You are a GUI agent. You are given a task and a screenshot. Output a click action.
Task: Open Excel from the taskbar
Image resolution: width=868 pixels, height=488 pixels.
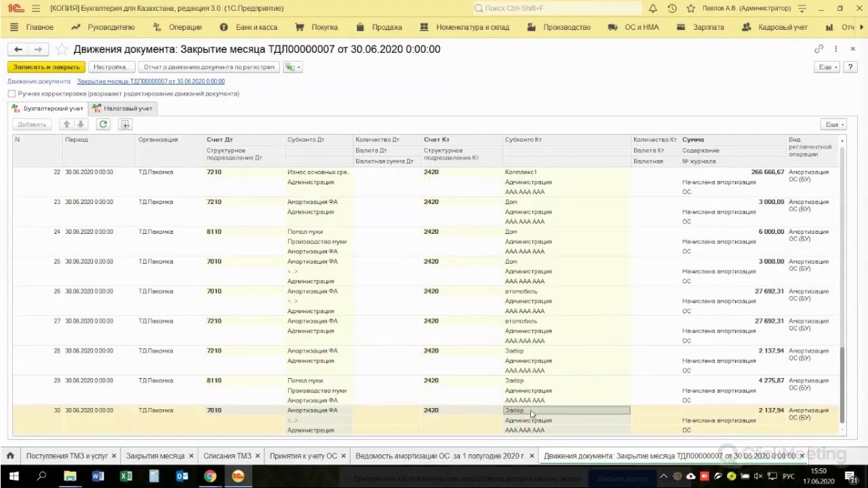[125, 476]
